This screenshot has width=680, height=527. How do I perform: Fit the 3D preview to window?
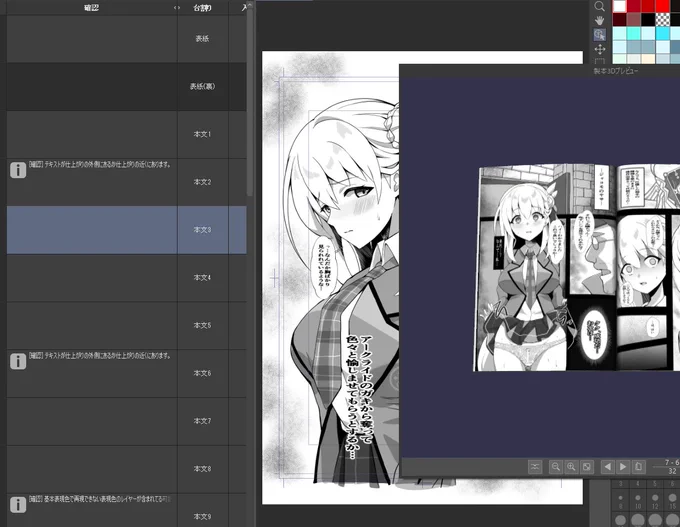point(586,467)
